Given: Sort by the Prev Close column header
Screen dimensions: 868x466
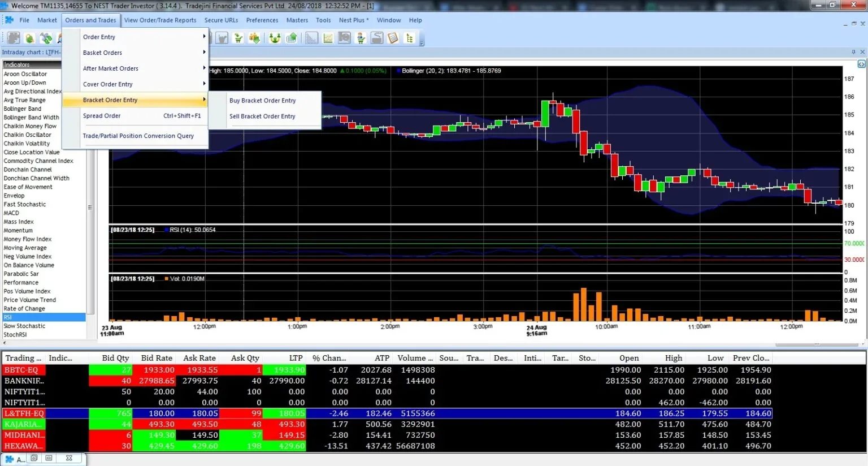Looking at the screenshot, I should tap(751, 358).
